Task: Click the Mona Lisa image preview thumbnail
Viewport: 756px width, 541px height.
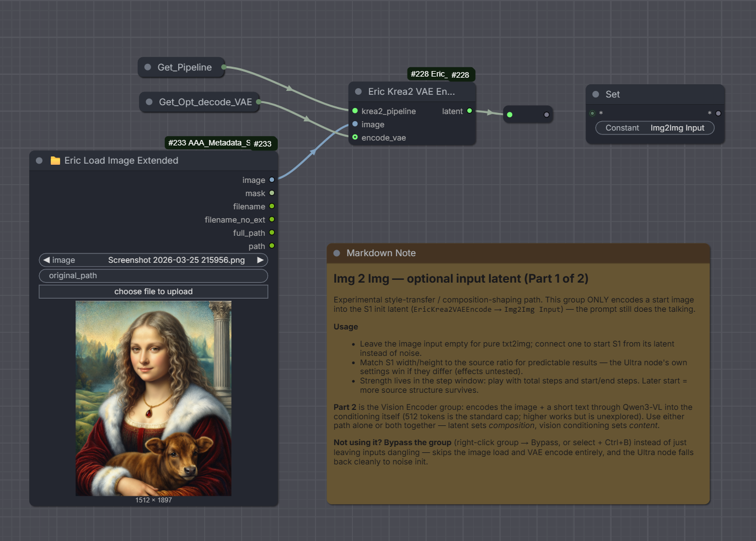Action: [153, 398]
